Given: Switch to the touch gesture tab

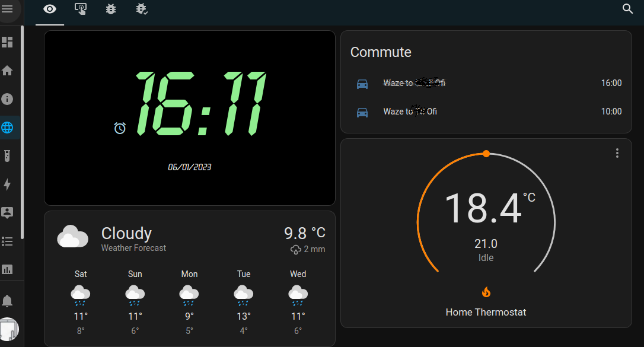Looking at the screenshot, I should click(81, 9).
